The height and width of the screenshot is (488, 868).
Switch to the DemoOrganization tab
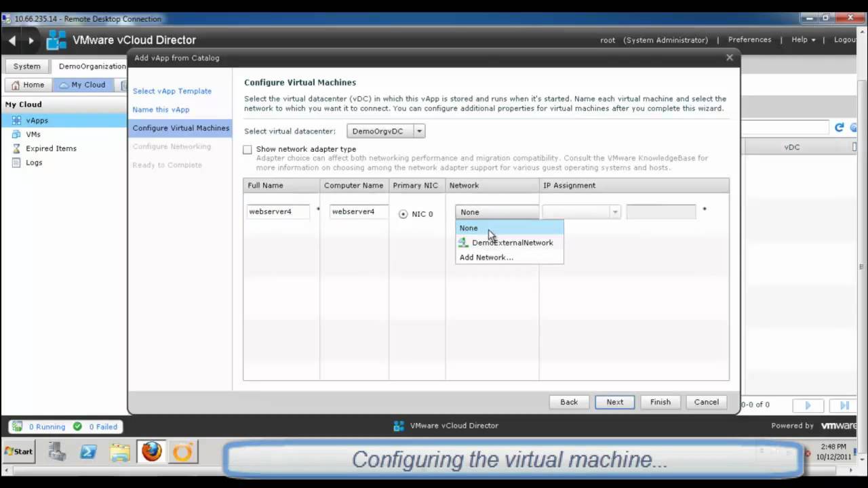91,66
